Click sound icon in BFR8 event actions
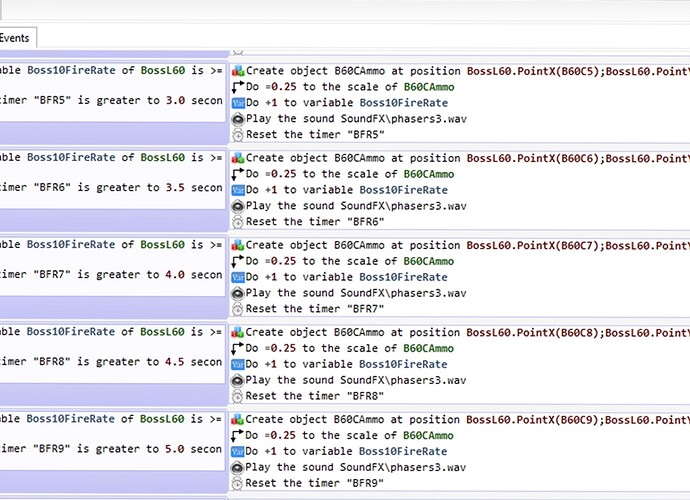 click(238, 380)
